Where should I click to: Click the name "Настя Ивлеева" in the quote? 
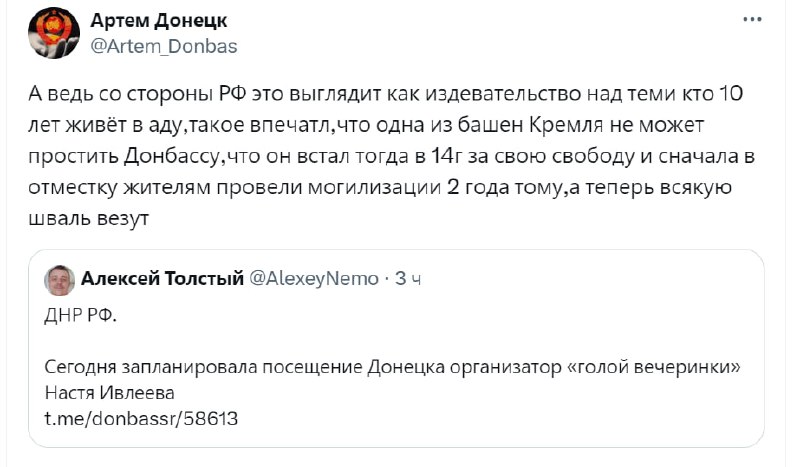pos(110,393)
